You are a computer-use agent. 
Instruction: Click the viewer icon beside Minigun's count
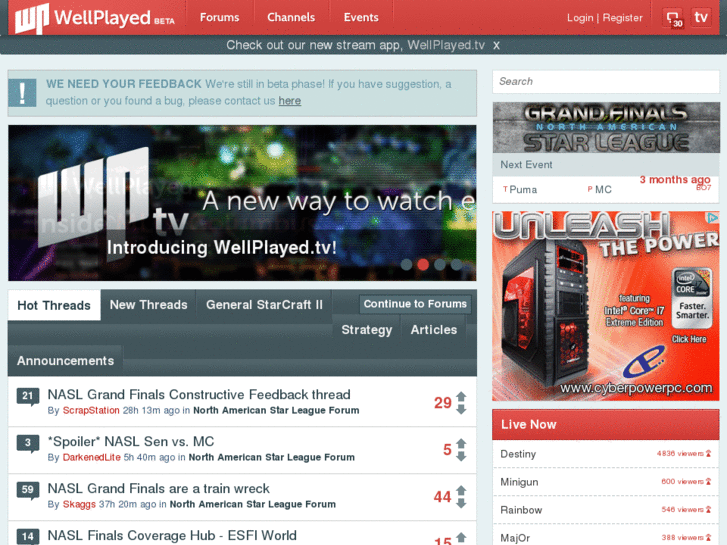tap(708, 481)
